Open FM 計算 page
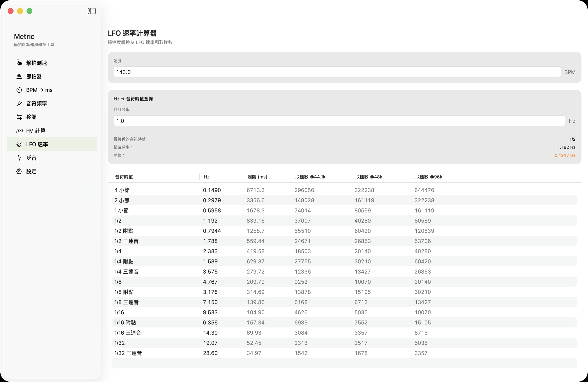 52,131
